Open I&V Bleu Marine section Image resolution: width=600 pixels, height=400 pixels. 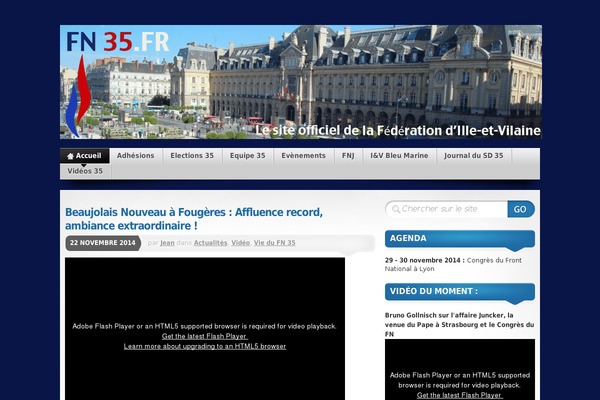[x=399, y=156]
